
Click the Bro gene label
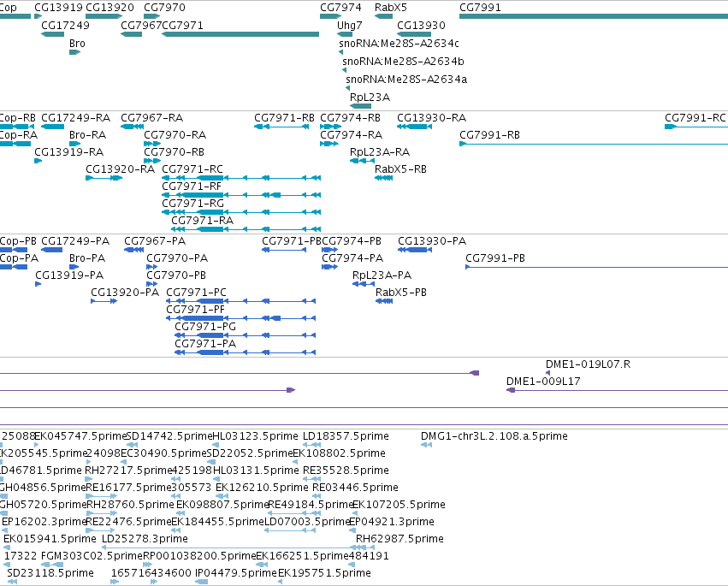tap(77, 43)
